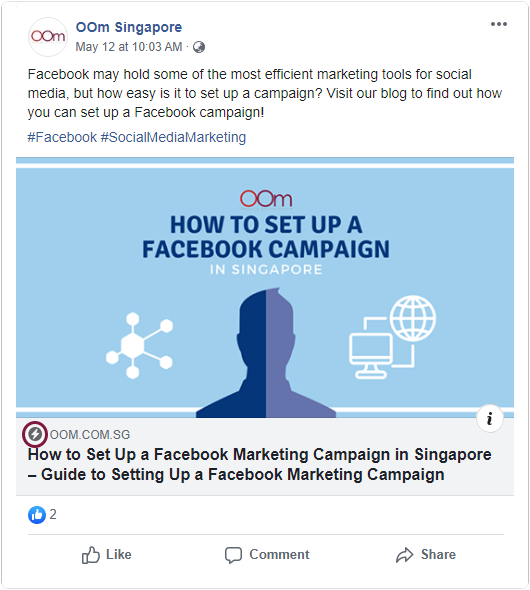Click the blue thumbs-up reaction icon
The width and height of the screenshot is (530, 590).
tap(37, 514)
